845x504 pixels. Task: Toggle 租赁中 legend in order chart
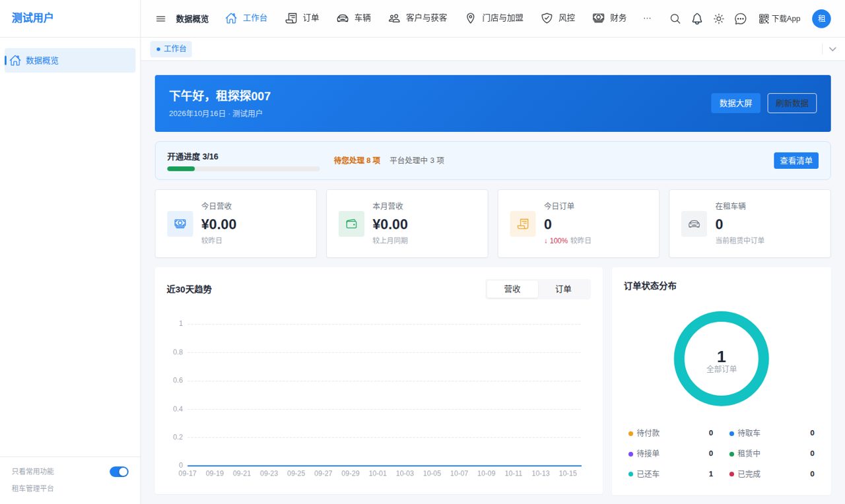tap(745, 454)
